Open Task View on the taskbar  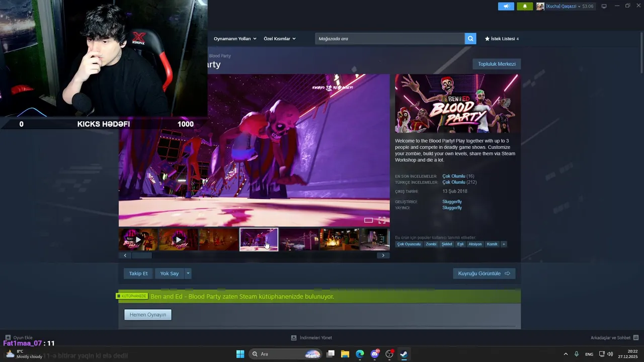tap(331, 354)
